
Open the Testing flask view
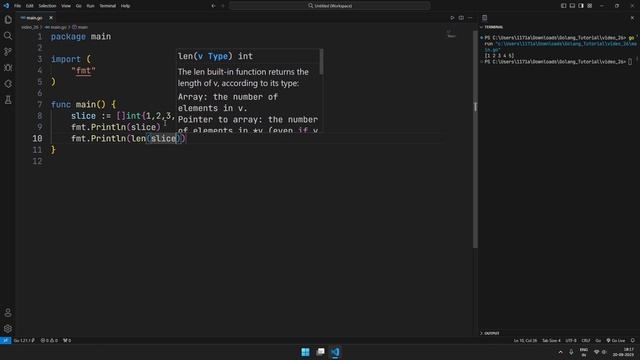(8, 100)
